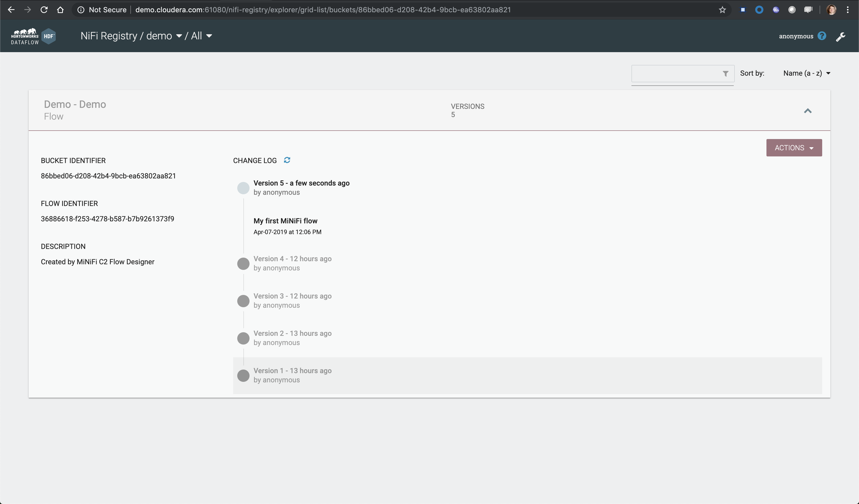Click the blue square extension icon

(743, 10)
